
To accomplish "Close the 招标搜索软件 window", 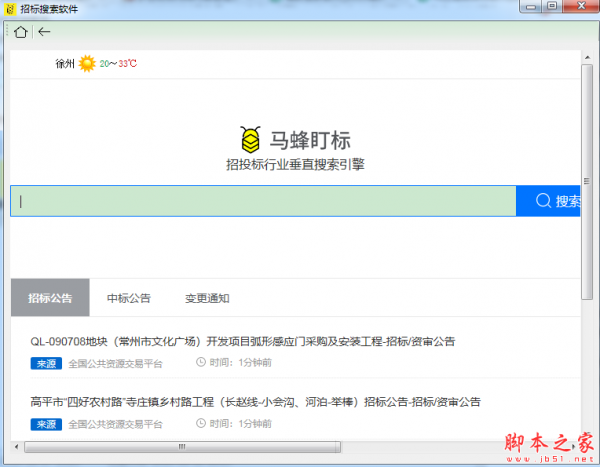I will tap(582, 6).
